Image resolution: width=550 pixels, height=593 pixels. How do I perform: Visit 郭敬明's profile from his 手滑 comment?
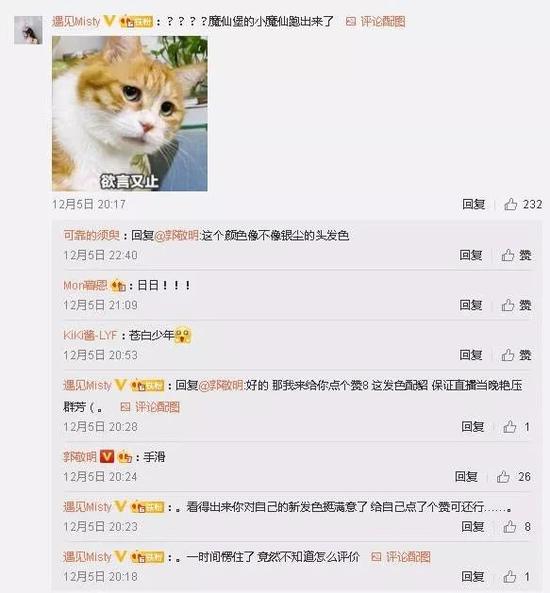[x=80, y=457]
